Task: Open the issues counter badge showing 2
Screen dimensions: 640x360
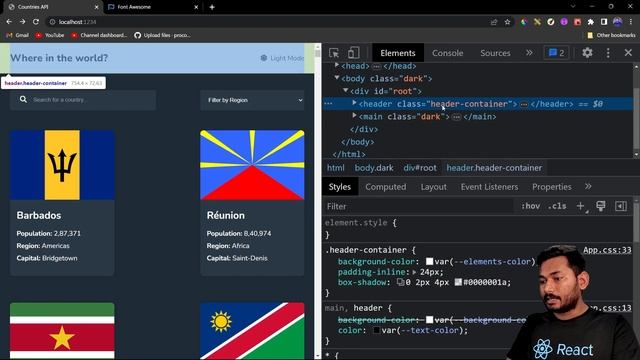Action: [x=557, y=53]
